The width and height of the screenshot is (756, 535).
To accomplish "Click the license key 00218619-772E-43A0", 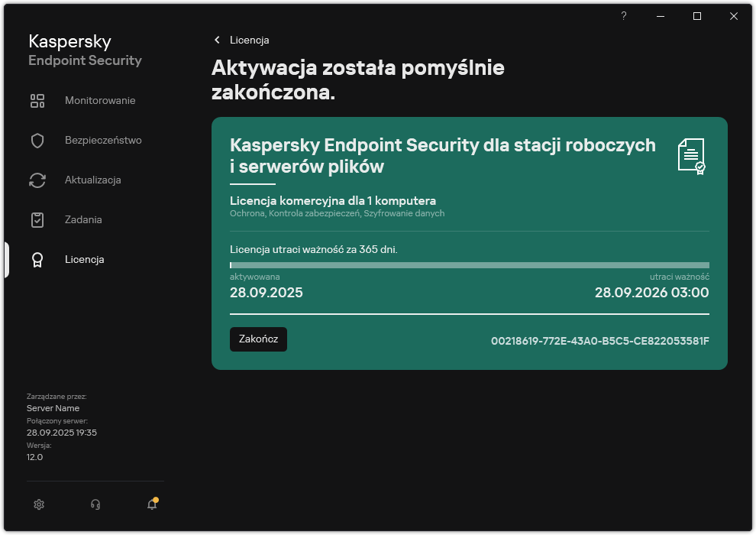I will pos(599,342).
